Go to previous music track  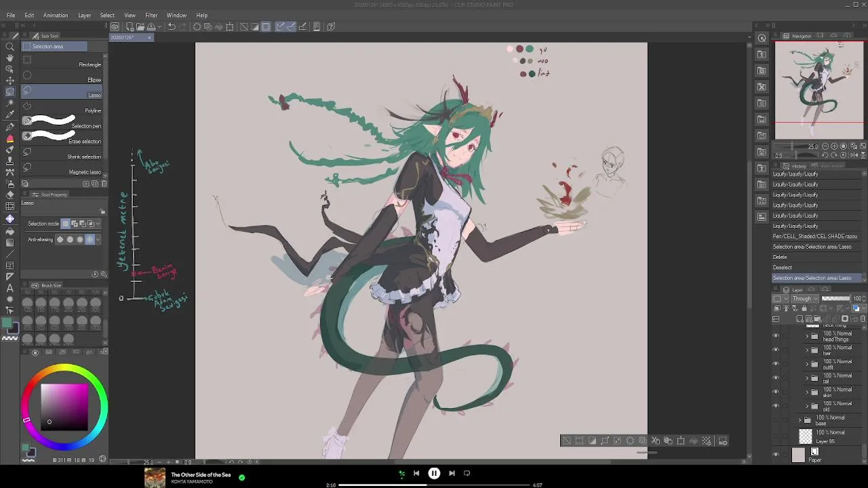pos(416,473)
